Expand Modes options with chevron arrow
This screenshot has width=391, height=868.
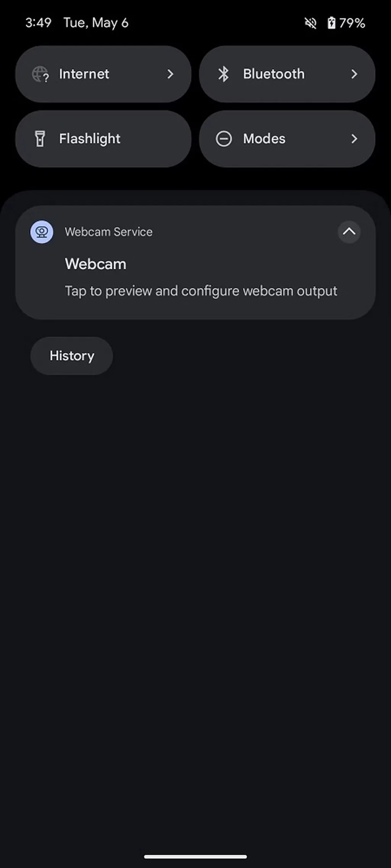(354, 139)
